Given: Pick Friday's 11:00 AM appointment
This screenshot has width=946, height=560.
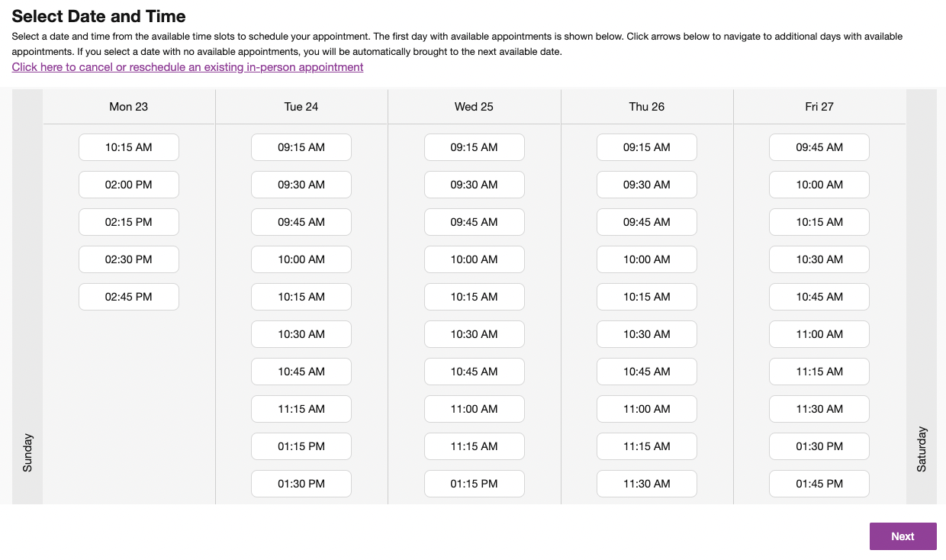Looking at the screenshot, I should point(819,334).
